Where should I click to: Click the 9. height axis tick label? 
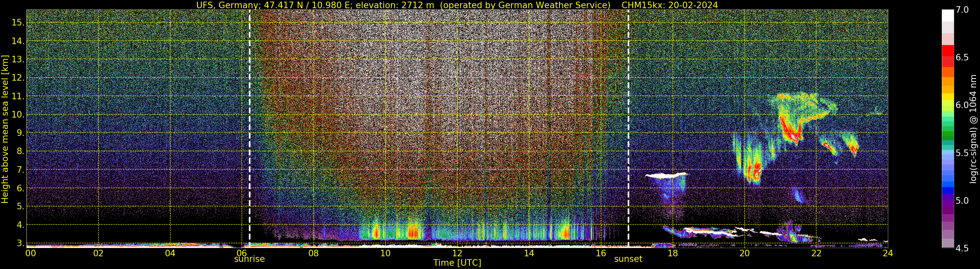pyautogui.click(x=20, y=133)
